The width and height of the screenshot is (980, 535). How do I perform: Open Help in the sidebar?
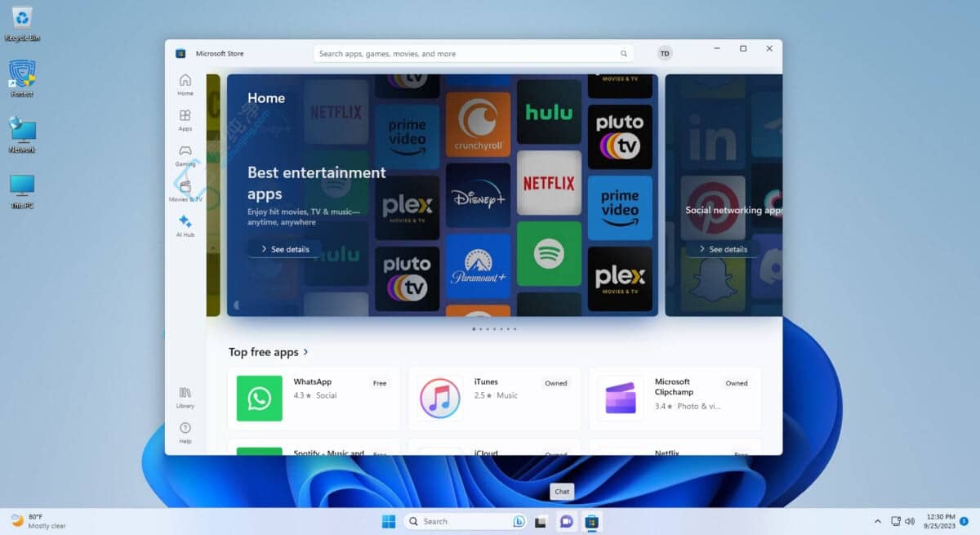click(185, 432)
